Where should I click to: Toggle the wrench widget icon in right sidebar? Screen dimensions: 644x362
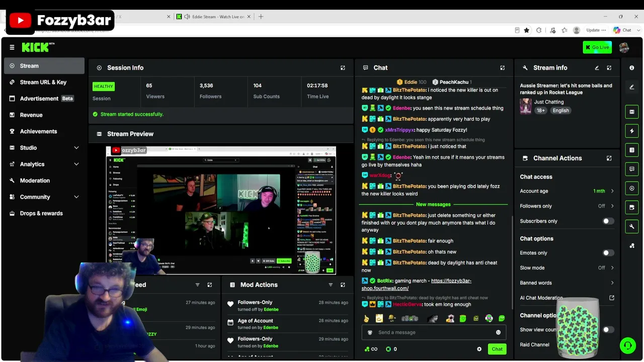(632, 226)
